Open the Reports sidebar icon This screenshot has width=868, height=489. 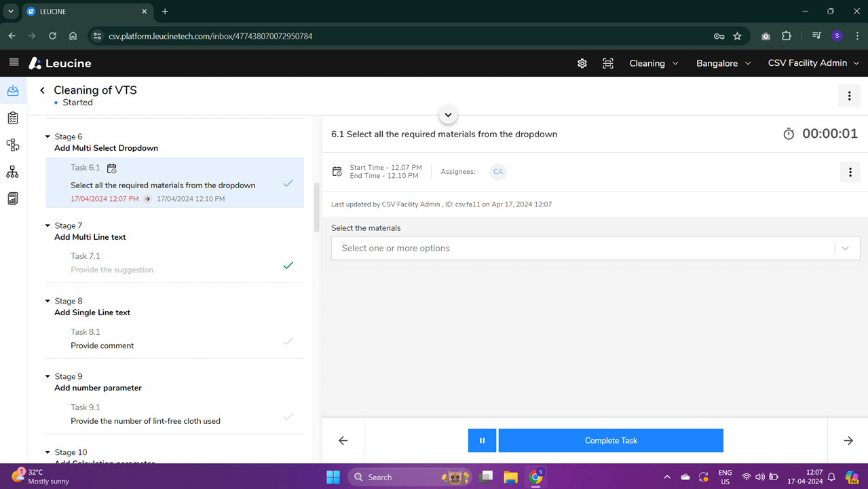click(x=13, y=198)
